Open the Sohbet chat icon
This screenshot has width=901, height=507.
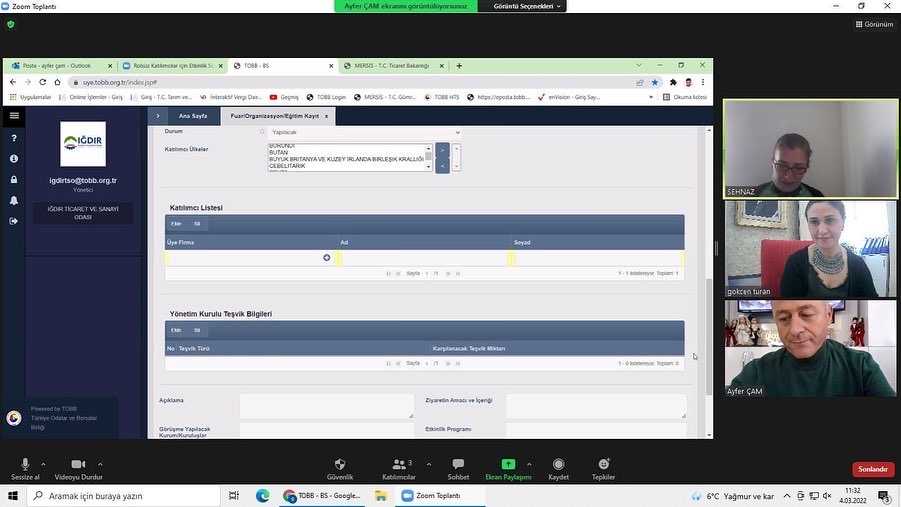point(459,465)
